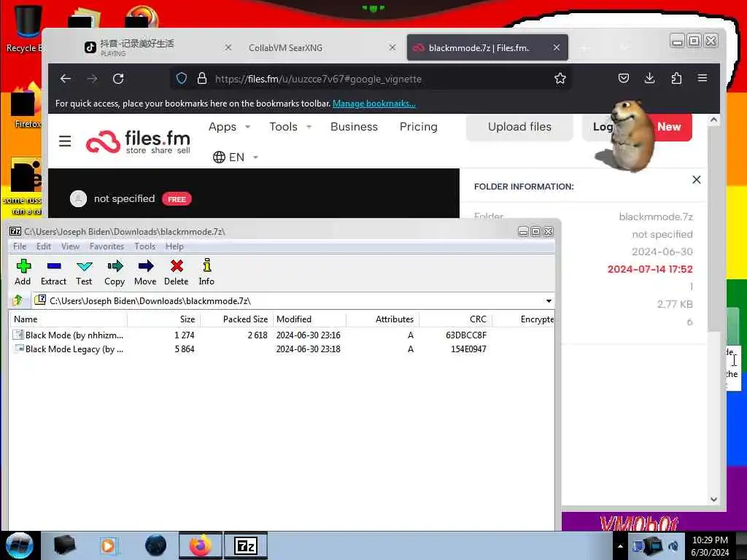The height and width of the screenshot is (560, 747).
Task: Click the media player taskbar icon
Action: pos(108,545)
